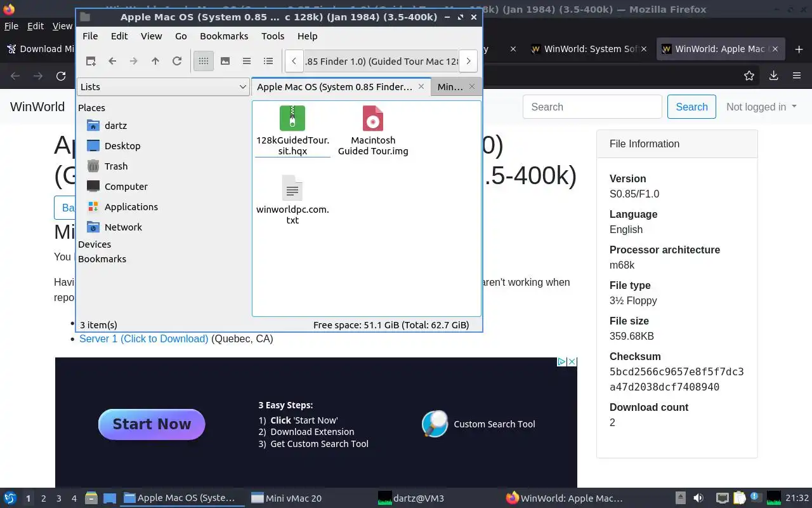Click the WinWorld Search button
Viewport: 812px width, 508px height.
click(x=691, y=107)
